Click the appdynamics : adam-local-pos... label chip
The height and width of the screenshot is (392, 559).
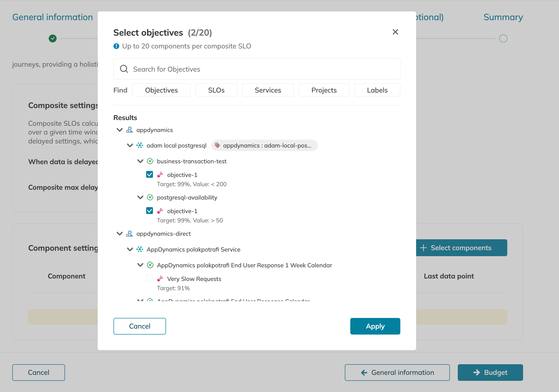click(265, 145)
